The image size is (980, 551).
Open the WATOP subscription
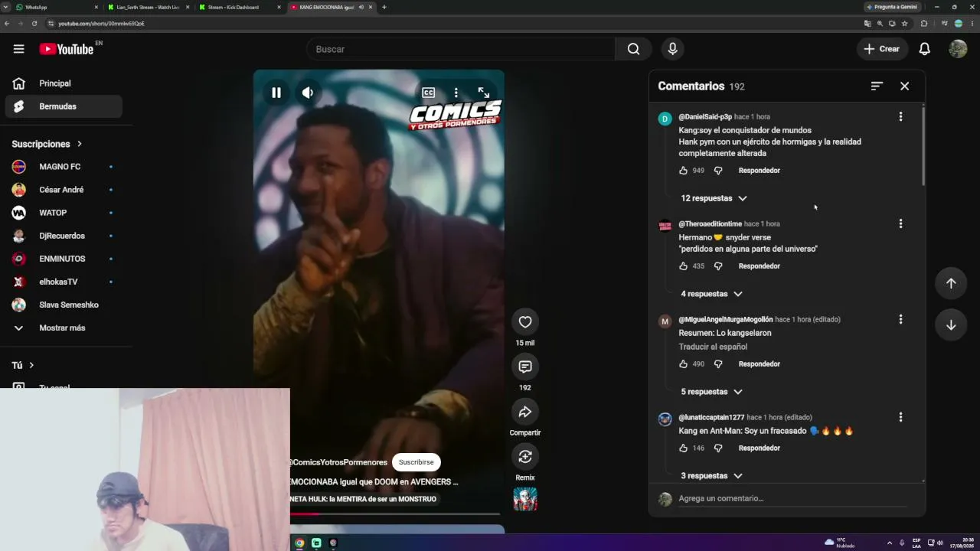coord(64,213)
